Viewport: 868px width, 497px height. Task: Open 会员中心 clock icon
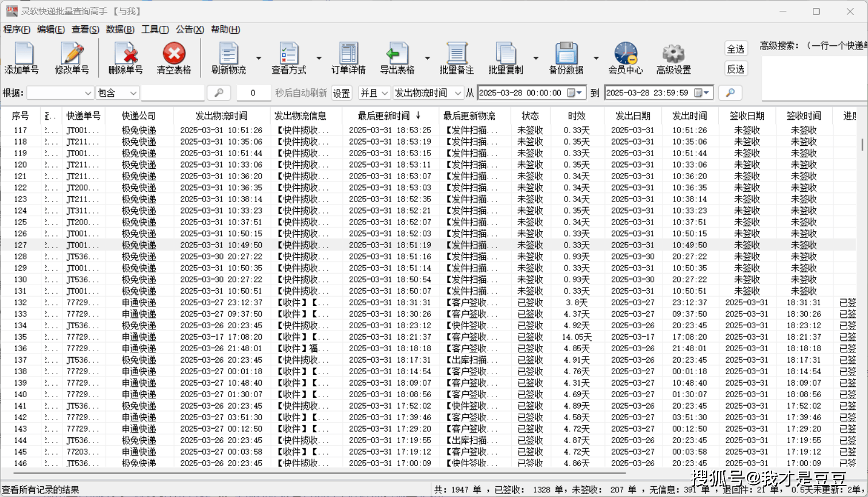click(626, 53)
